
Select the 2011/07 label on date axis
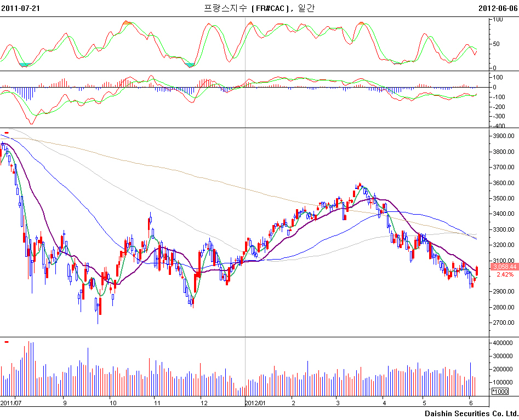10,402
